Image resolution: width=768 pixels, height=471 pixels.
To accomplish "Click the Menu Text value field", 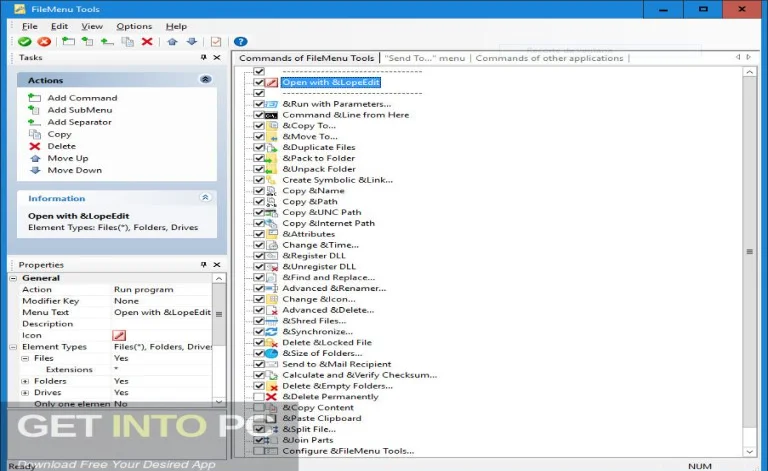I will 162,312.
